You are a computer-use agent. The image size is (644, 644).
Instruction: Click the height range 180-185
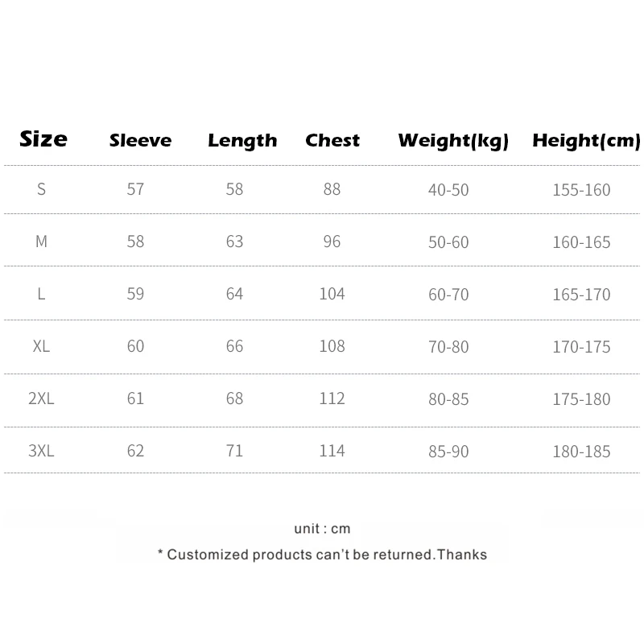coord(581,452)
